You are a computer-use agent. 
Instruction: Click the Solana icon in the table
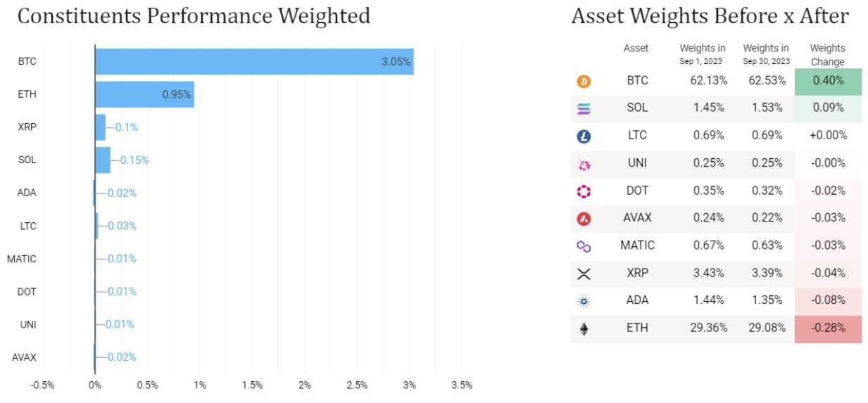(584, 109)
